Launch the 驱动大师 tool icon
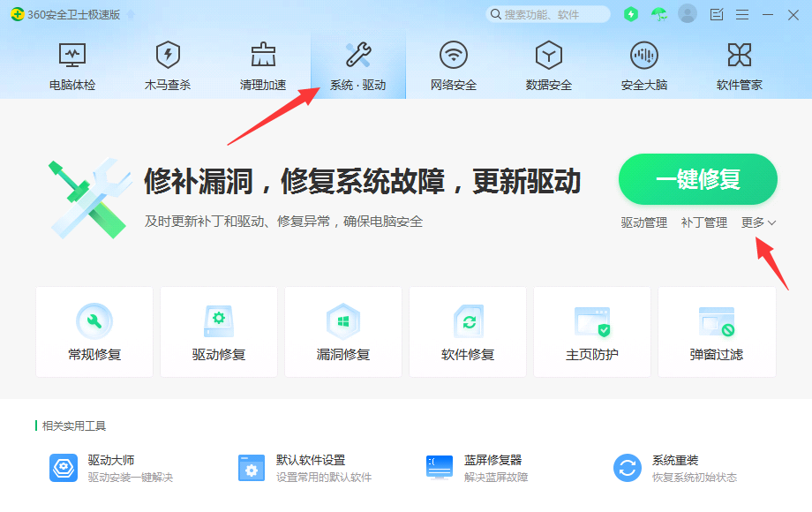812x512 pixels. (64, 468)
